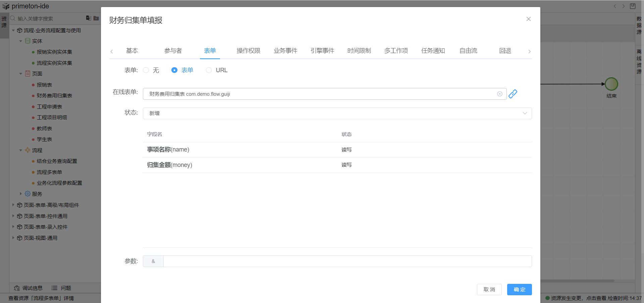Select the URL radio option
Viewport: 644px width, 303px height.
tap(209, 70)
